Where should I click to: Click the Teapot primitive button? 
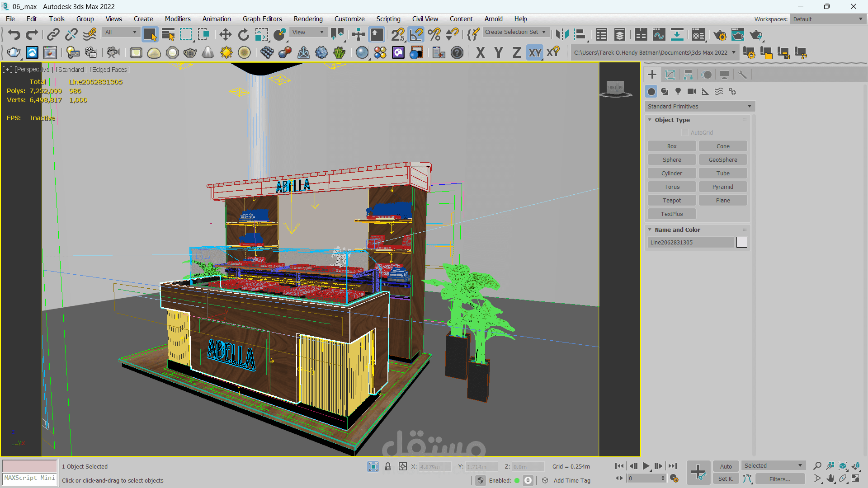671,200
